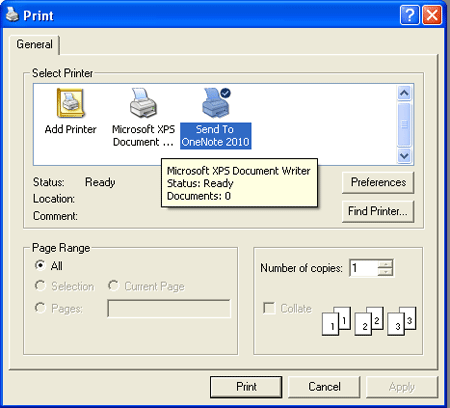Click the 'Microsoft XPS Document ...' label
Viewport: 450px width, 408px height.
[143, 136]
